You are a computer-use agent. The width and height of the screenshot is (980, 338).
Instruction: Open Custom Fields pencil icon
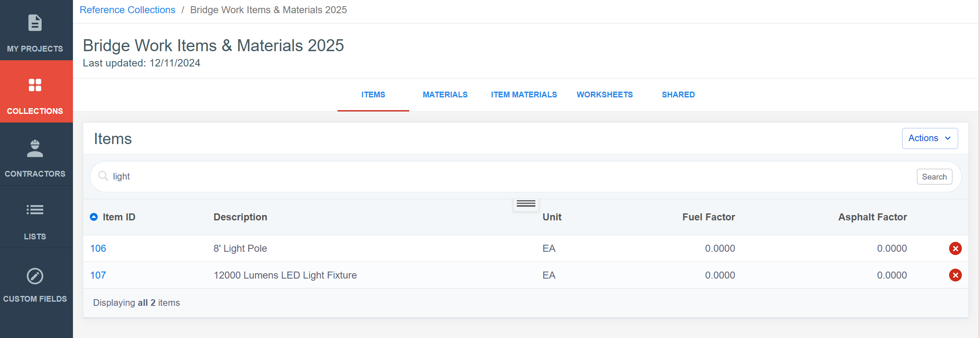coord(35,276)
